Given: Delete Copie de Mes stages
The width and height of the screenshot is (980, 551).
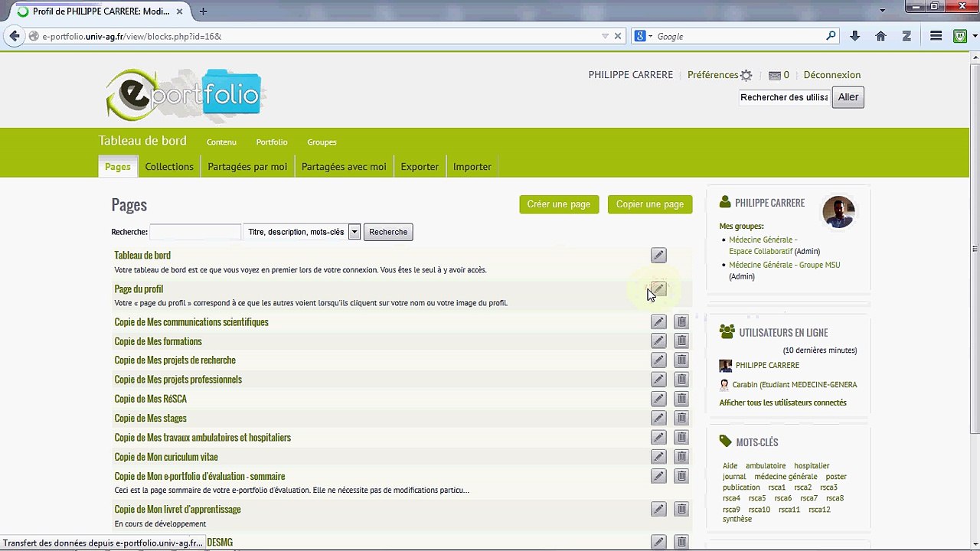Looking at the screenshot, I should click(681, 418).
